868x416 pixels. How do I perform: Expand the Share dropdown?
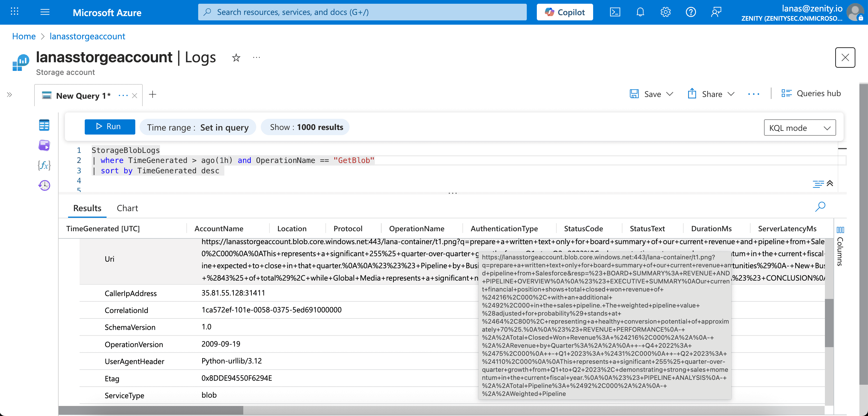[731, 94]
